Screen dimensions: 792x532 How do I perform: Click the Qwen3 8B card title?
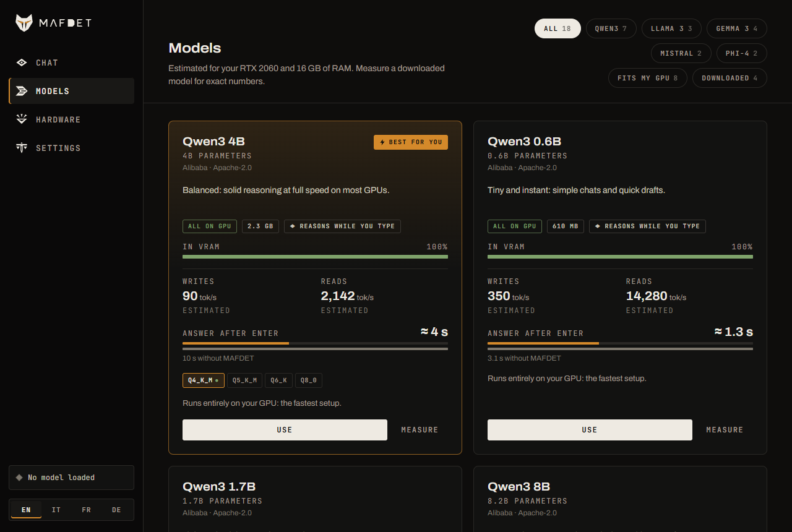pyautogui.click(x=519, y=487)
